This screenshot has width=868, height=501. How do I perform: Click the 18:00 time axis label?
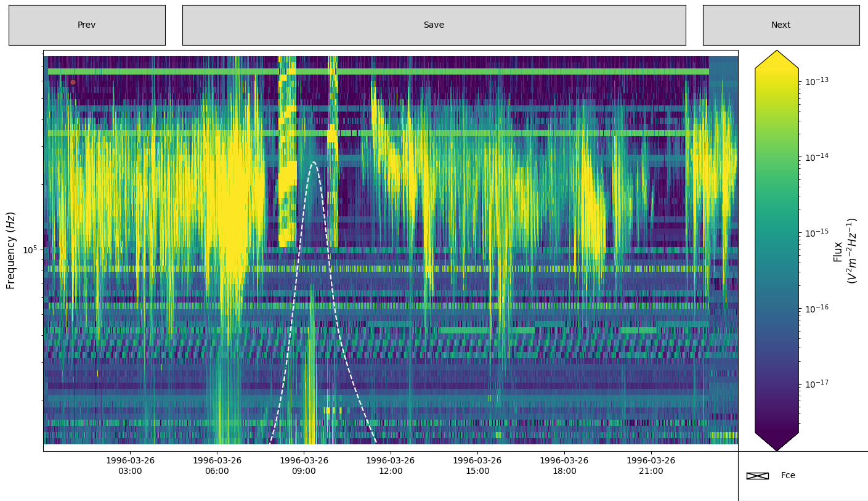coord(564,466)
